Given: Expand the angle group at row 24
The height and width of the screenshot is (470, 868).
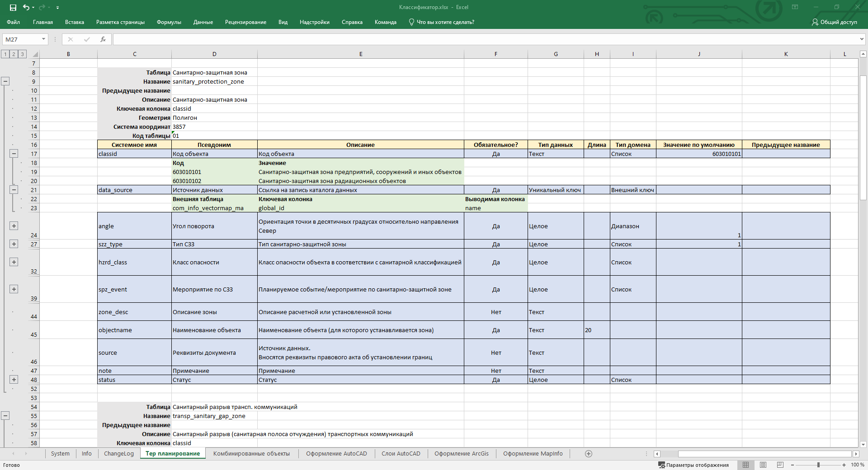Looking at the screenshot, I should coord(14,226).
